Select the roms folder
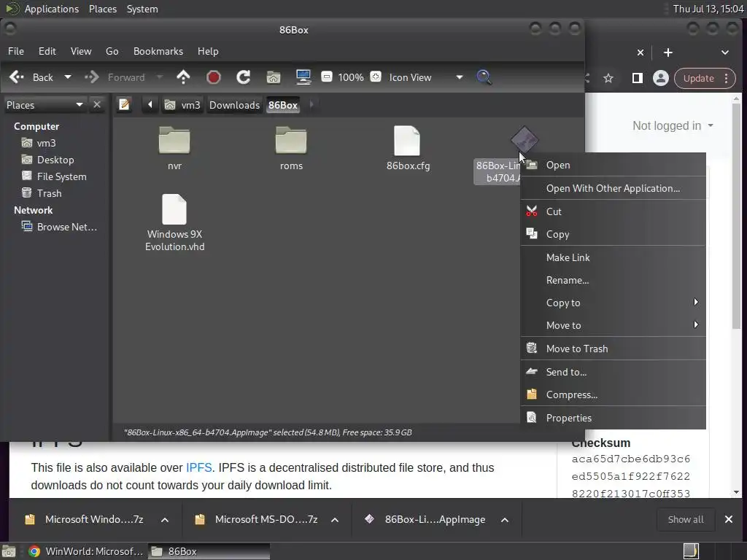Screen dimensions: 747x560 (x=291, y=149)
